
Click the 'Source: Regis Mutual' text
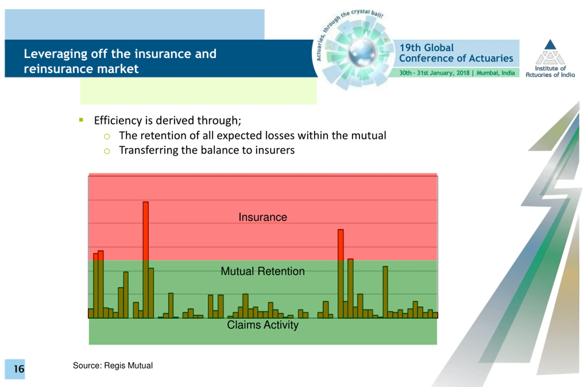point(113,365)
